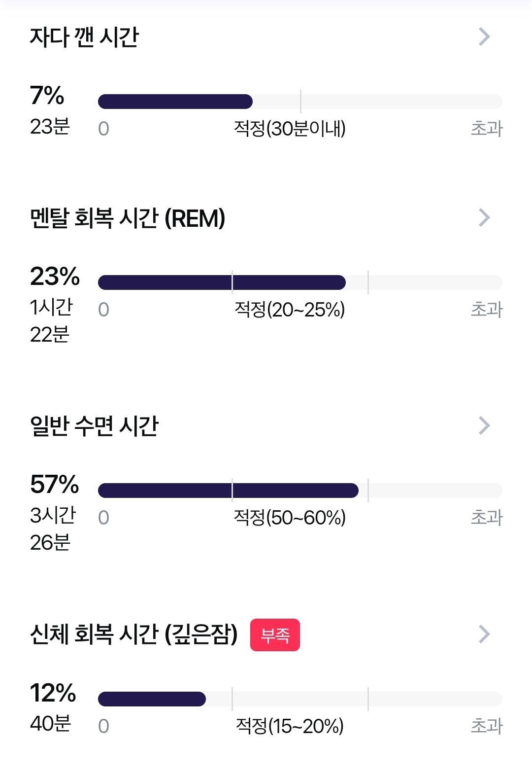Click the 12% deep sleep progress bar
The width and height of the screenshot is (532, 773).
coord(300,699)
